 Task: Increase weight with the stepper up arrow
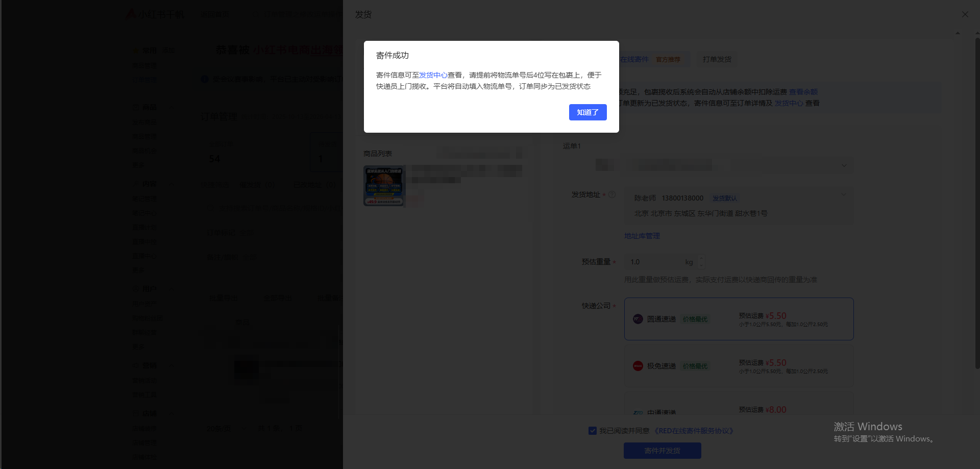pyautogui.click(x=701, y=259)
